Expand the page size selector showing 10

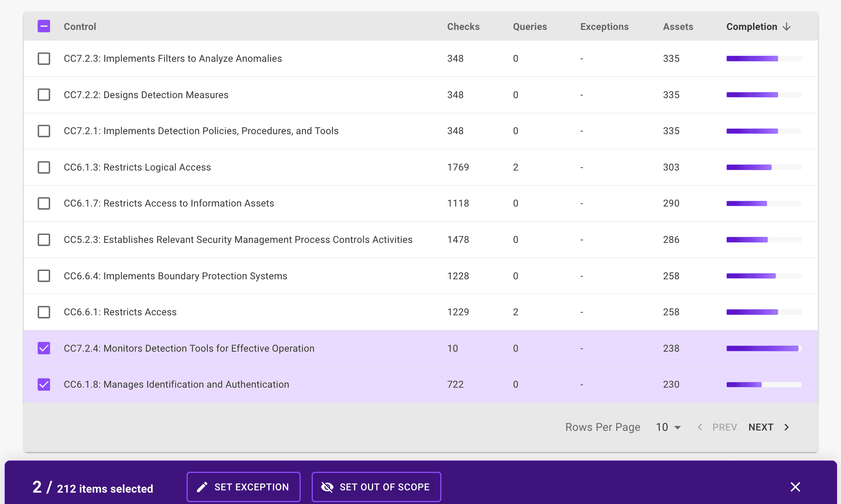click(668, 427)
